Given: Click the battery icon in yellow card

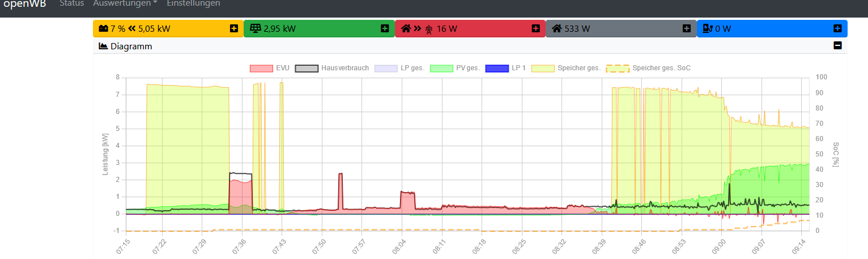Looking at the screenshot, I should (104, 28).
